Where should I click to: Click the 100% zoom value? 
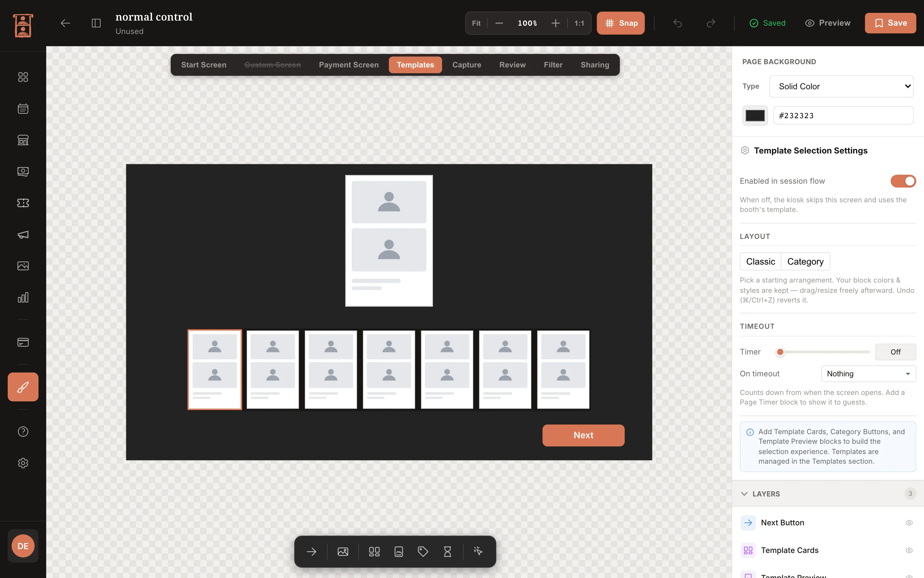click(x=527, y=23)
